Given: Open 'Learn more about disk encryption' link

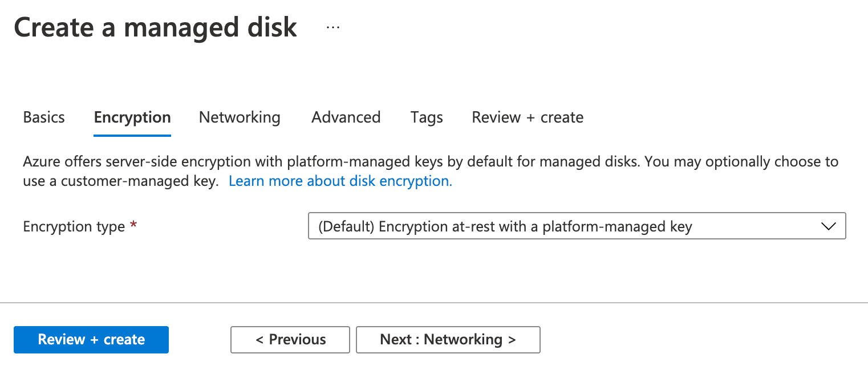Looking at the screenshot, I should click(x=340, y=181).
